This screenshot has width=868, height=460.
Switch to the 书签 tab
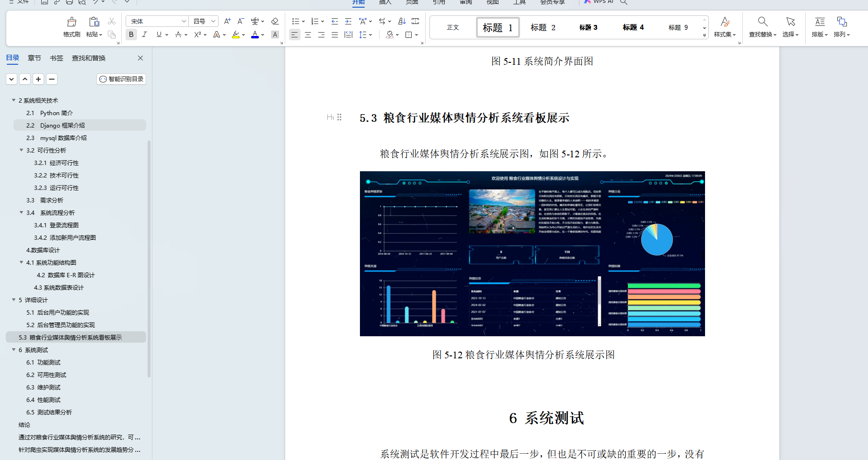pos(56,58)
